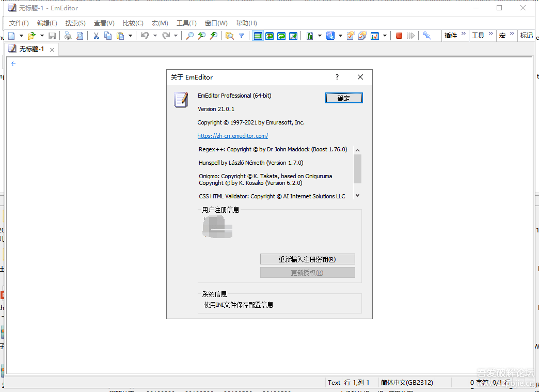Expand the configuration tree dropdown arrow
The width and height of the screenshot is (539, 392).
pyautogui.click(x=320, y=36)
